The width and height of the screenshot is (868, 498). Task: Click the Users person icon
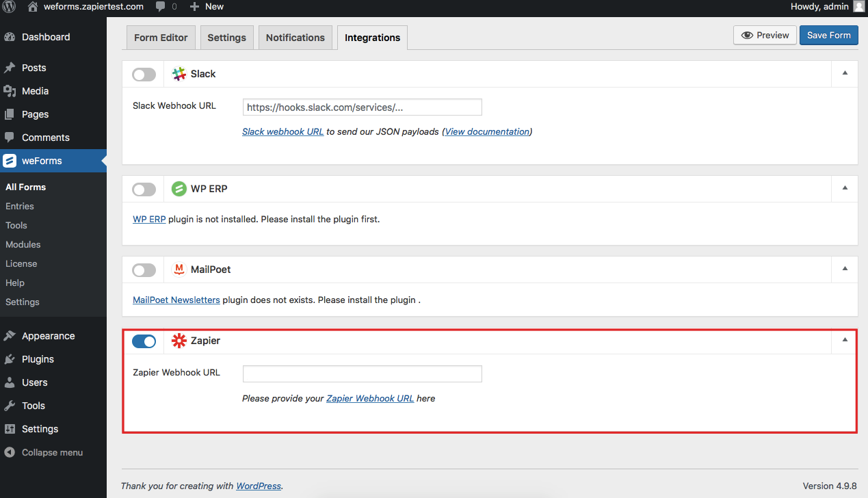coord(10,382)
